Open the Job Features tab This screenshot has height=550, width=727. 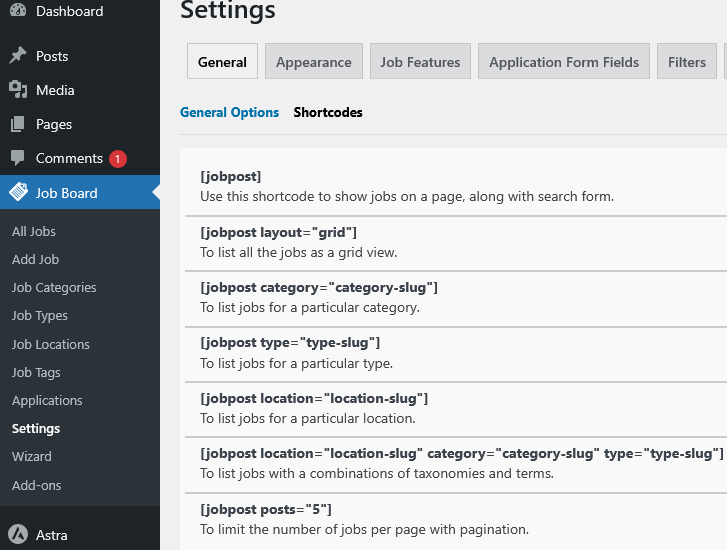pyautogui.click(x=420, y=62)
